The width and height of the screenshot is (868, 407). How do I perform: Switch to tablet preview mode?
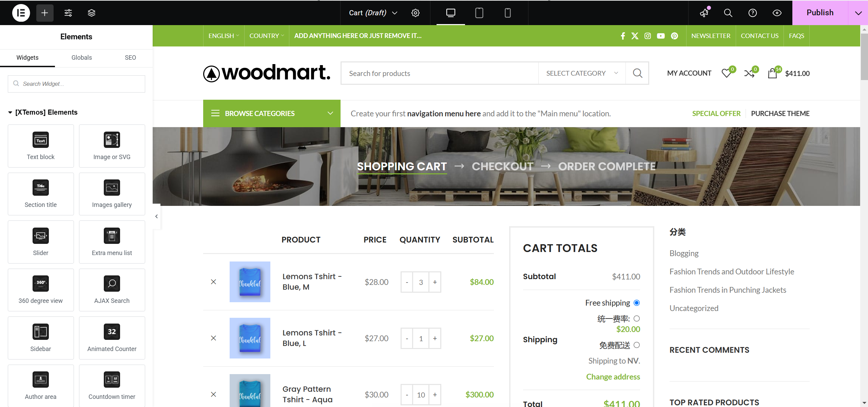(x=479, y=13)
